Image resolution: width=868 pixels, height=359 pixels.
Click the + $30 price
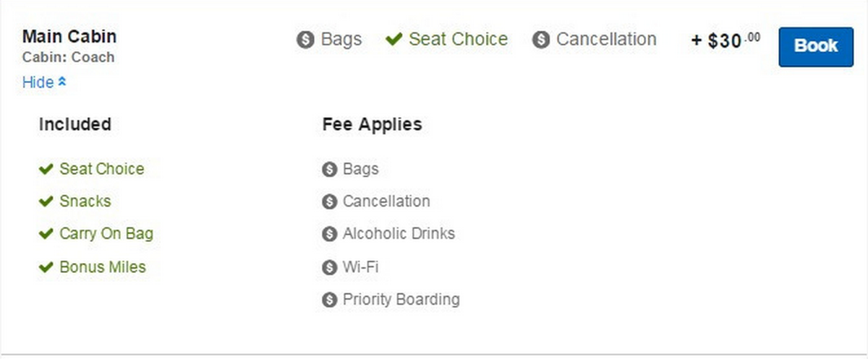click(725, 41)
